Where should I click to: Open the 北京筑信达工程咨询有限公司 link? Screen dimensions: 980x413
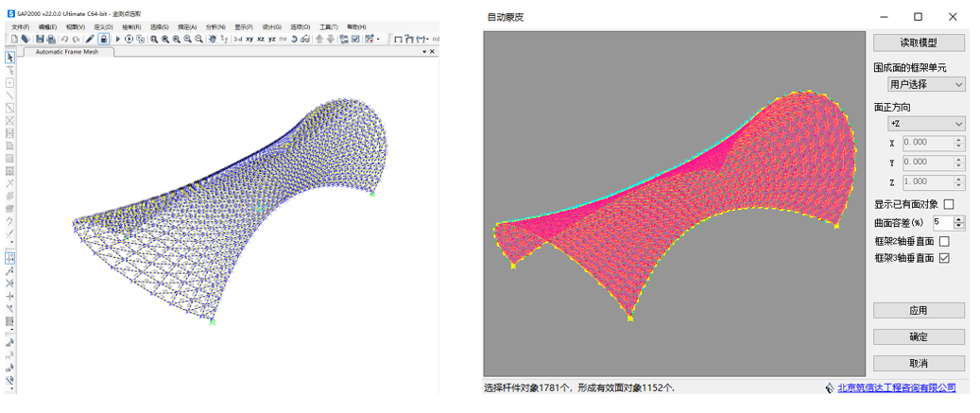pos(896,387)
